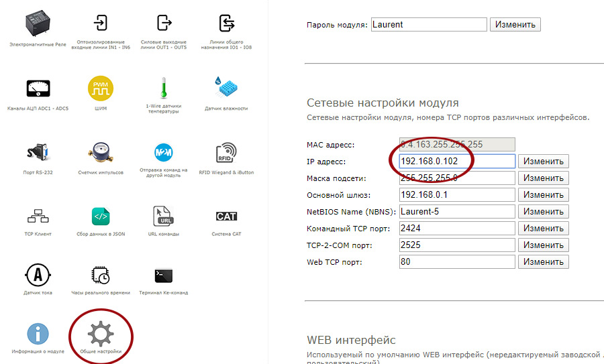Click the Командный TCP порт field

[x=456, y=228]
